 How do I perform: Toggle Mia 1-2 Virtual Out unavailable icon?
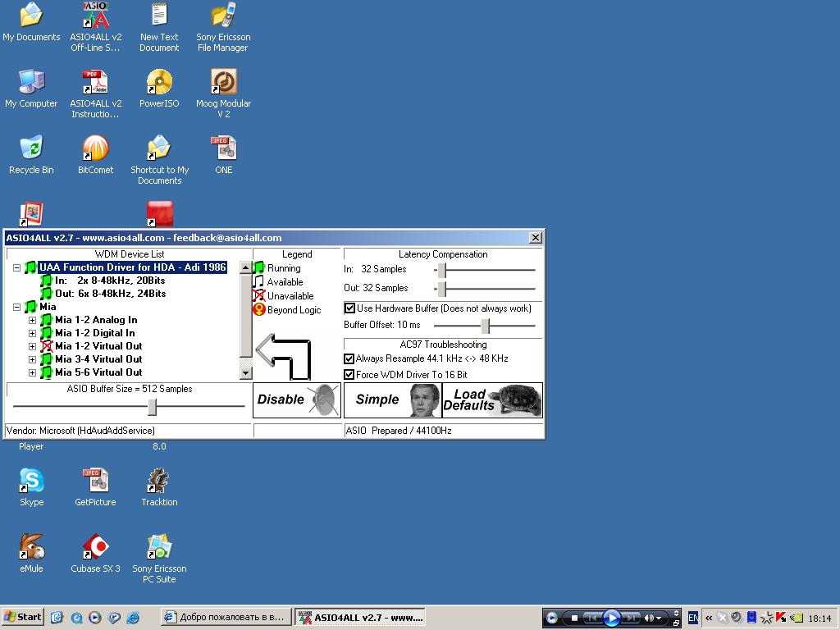click(47, 346)
